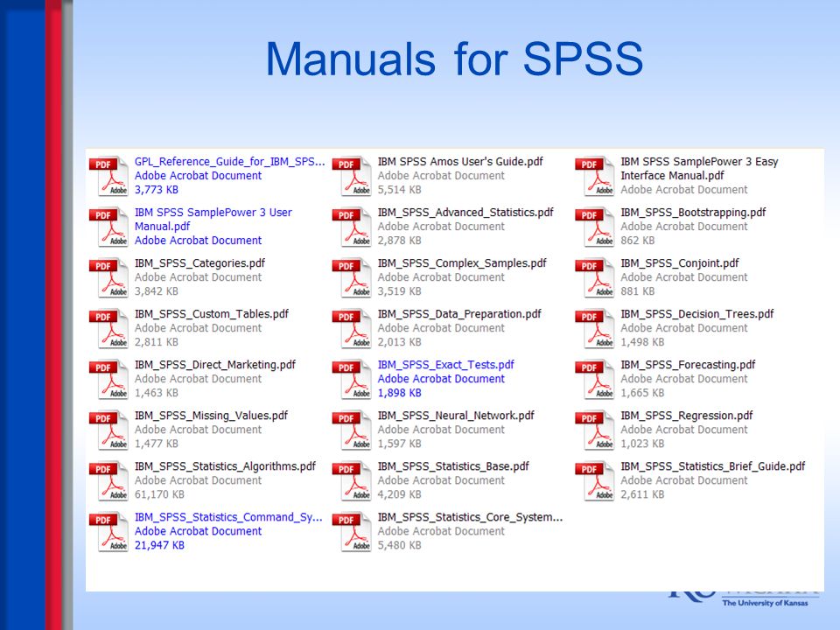Click file name IBM SPSS SamplePower 3 User Manual.pdf
This screenshot has height=630, width=840.
tap(213, 219)
